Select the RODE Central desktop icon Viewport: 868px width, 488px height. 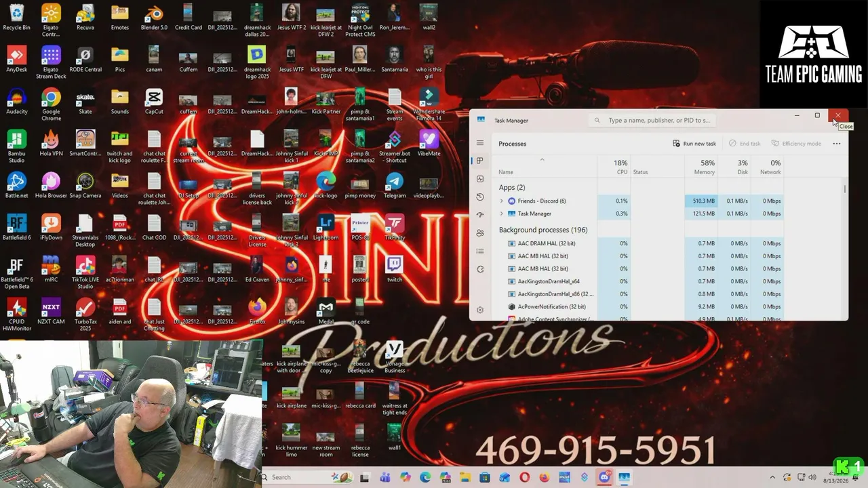[x=85, y=60]
